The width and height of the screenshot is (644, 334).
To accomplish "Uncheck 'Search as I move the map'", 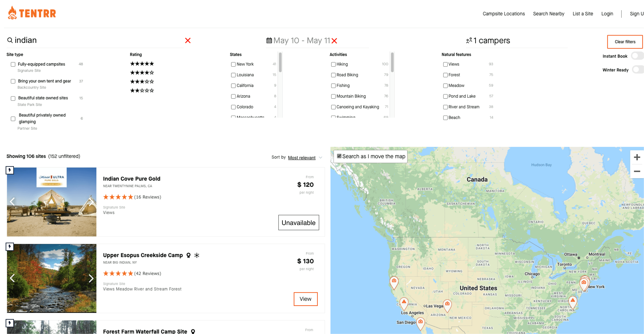I will pos(339,156).
